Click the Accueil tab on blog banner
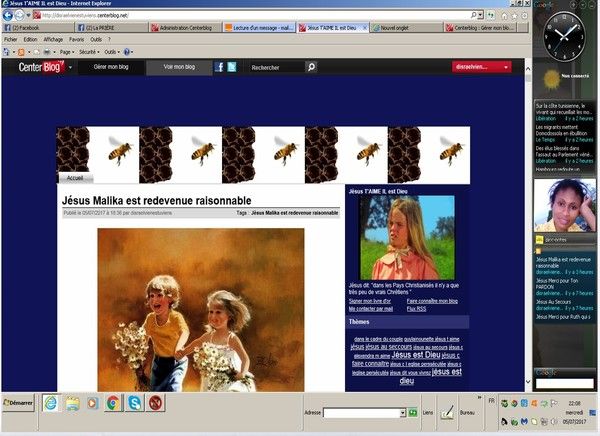 click(75, 178)
